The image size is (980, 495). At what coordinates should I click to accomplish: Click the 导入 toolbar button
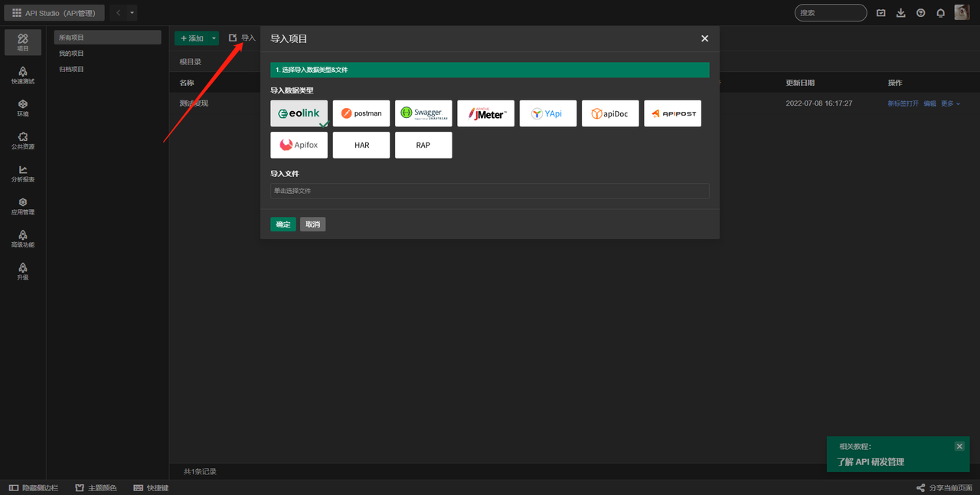(242, 38)
